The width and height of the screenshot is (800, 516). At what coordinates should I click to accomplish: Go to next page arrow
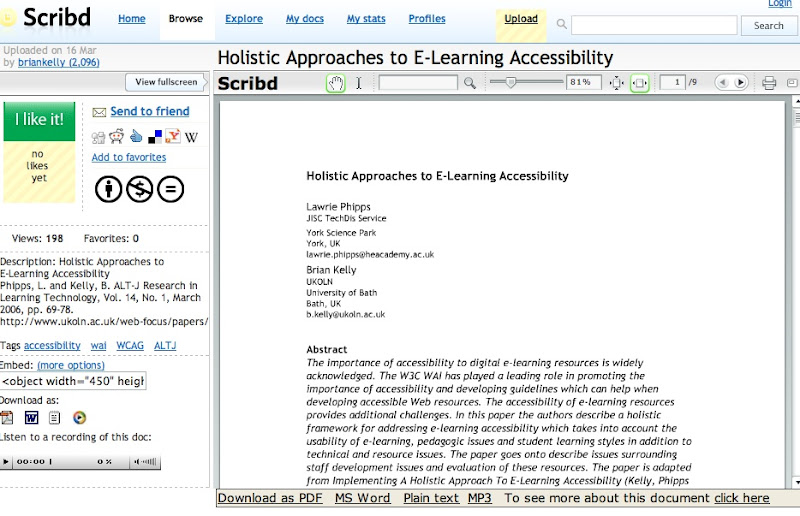point(741,83)
